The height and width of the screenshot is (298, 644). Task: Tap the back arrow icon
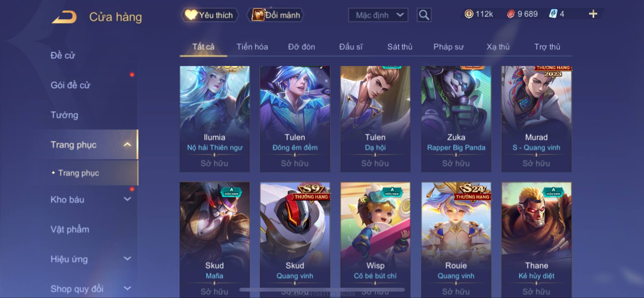tap(64, 17)
